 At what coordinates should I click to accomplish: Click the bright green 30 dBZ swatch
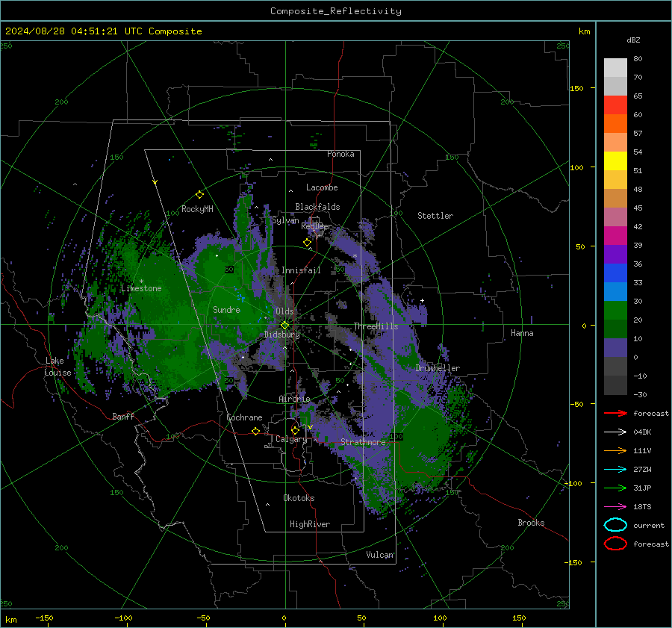click(x=615, y=310)
